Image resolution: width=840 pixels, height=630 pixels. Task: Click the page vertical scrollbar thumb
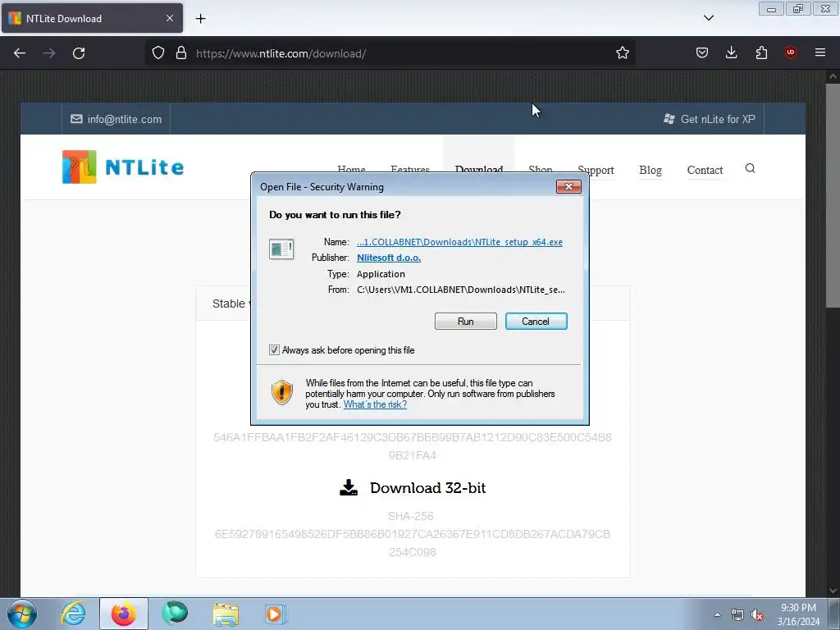point(833,195)
